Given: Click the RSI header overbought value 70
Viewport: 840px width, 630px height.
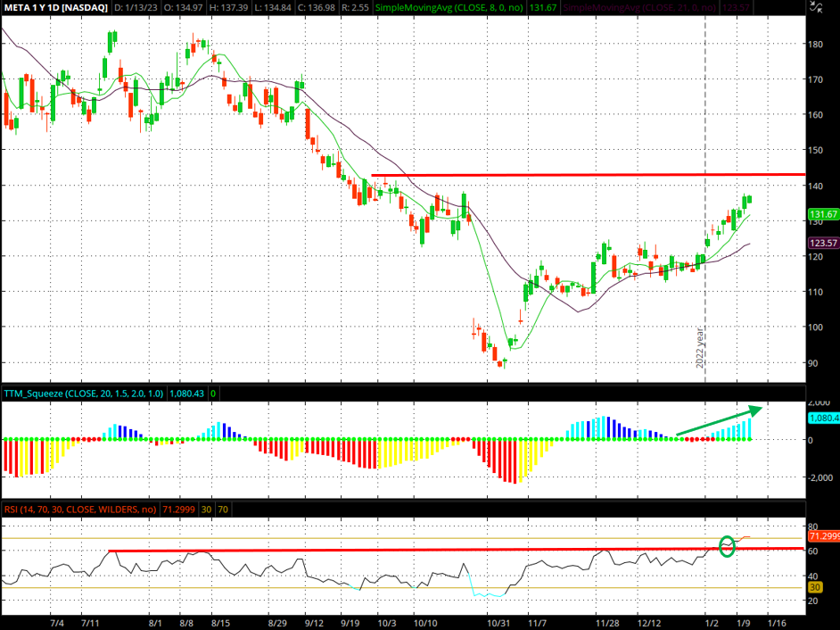Looking at the screenshot, I should 223,510.
